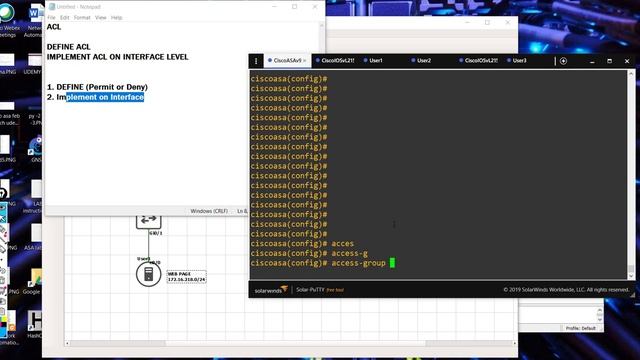Viewport: 640px width, 360px height.
Task: Open Notepad Format menu
Action: point(82,18)
